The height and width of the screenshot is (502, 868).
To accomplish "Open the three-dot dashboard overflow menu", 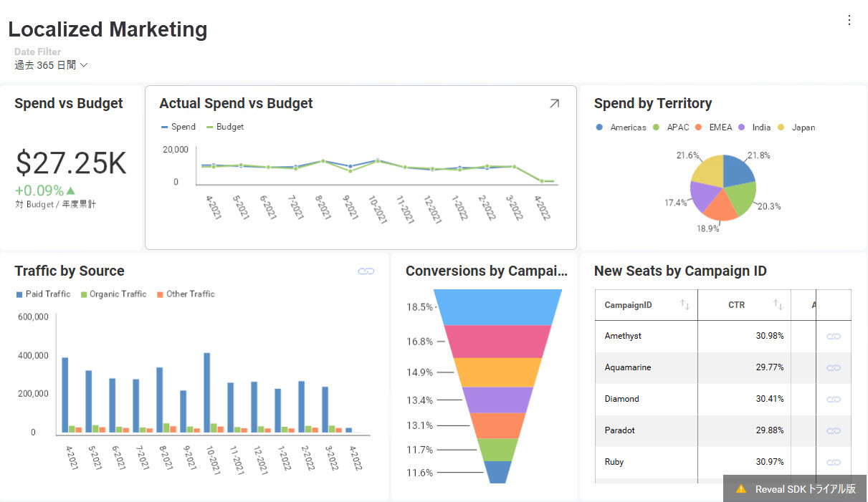I will [849, 20].
